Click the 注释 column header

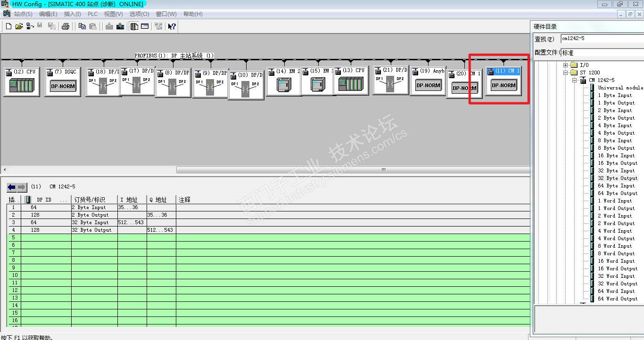[x=353, y=200]
